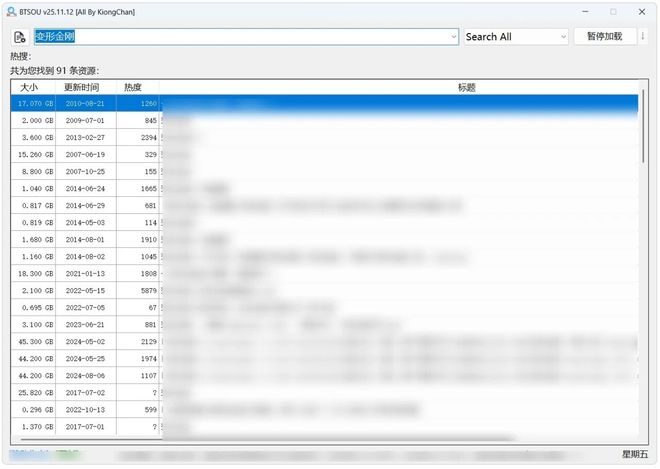660x469 pixels.
Task: Click the BTSOU app icon in title bar
Action: click(10, 11)
